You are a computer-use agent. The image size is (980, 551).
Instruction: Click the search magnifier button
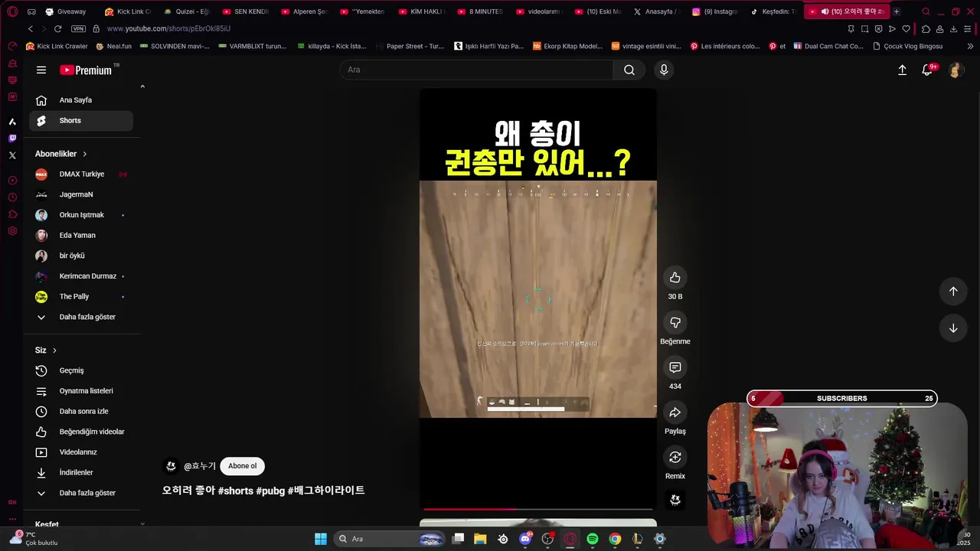click(629, 70)
